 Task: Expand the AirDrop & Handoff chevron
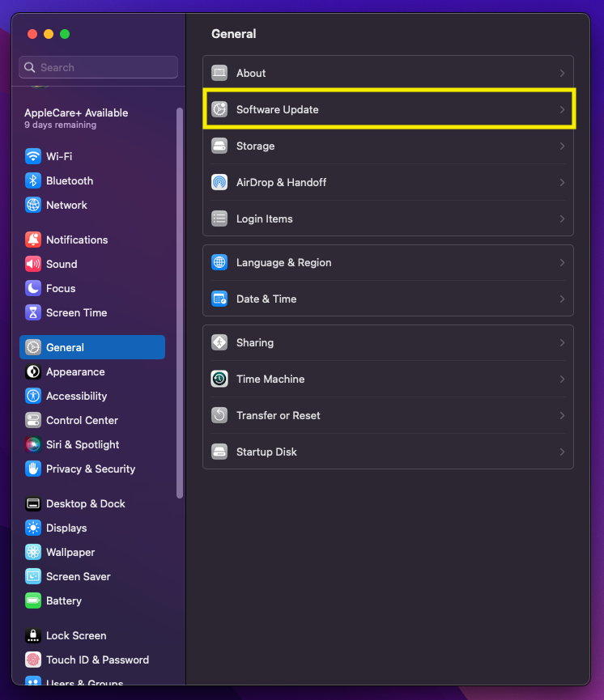tap(562, 183)
